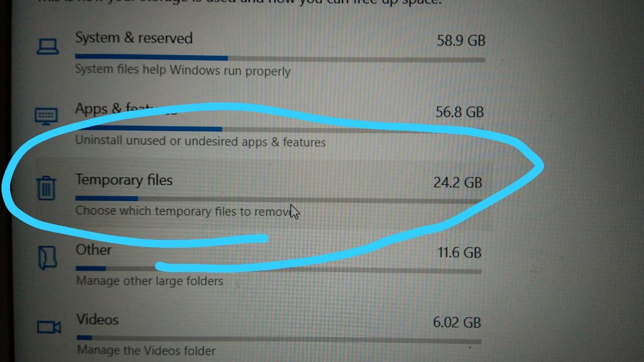The width and height of the screenshot is (644, 362).
Task: Click the 24.2 GB size value
Action: coord(458,182)
